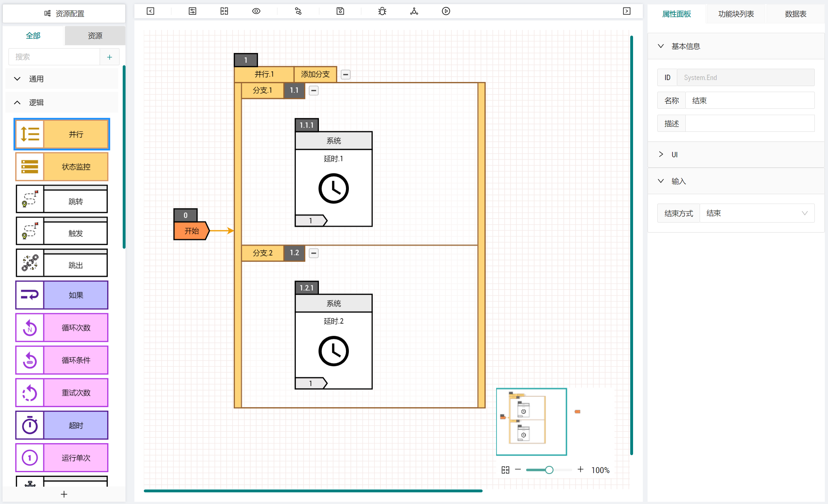Collapse the left panel with toolbar arrow icon
Screen dimensions: 828x504
[150, 11]
